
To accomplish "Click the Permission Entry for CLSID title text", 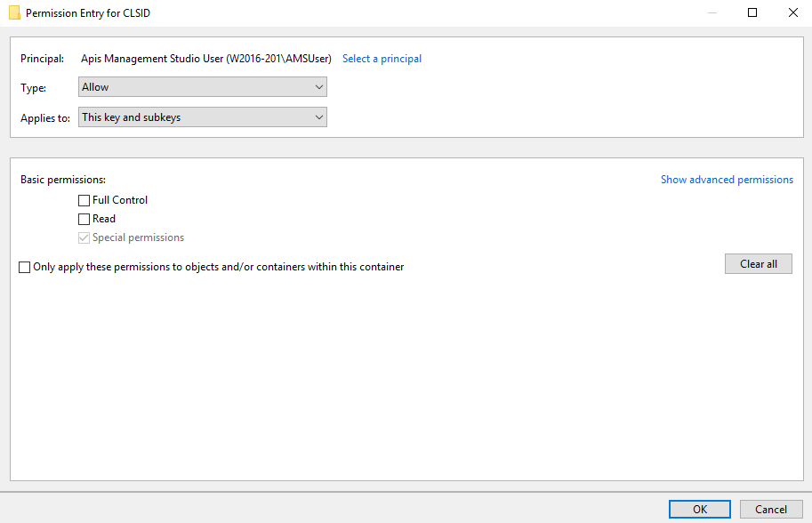I will pyautogui.click(x=88, y=13).
